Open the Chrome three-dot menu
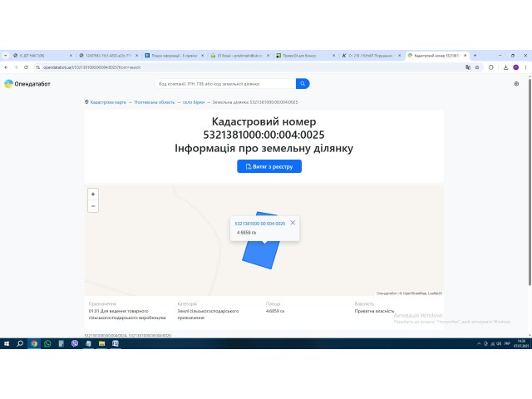This screenshot has width=532, height=399. click(x=525, y=67)
